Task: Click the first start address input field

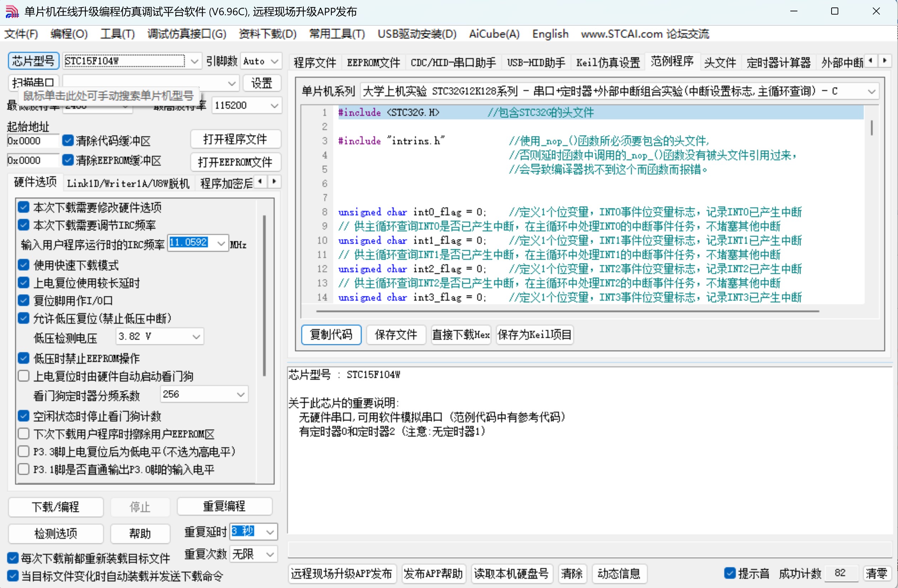Action: [32, 141]
